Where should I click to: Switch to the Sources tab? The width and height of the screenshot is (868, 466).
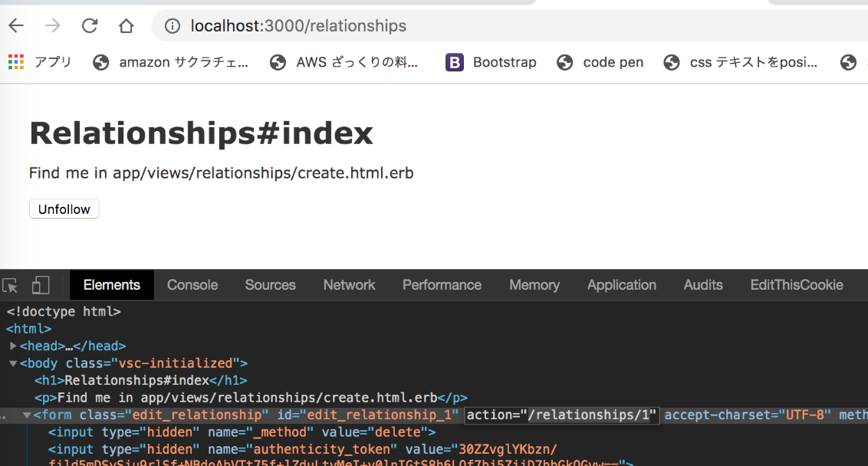point(271,285)
